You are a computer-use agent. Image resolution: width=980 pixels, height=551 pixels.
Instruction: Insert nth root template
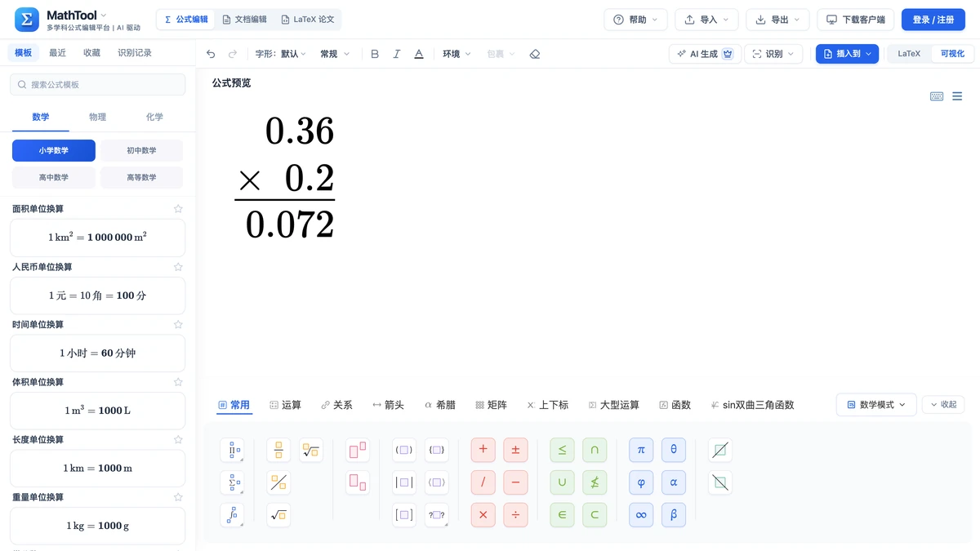311,450
